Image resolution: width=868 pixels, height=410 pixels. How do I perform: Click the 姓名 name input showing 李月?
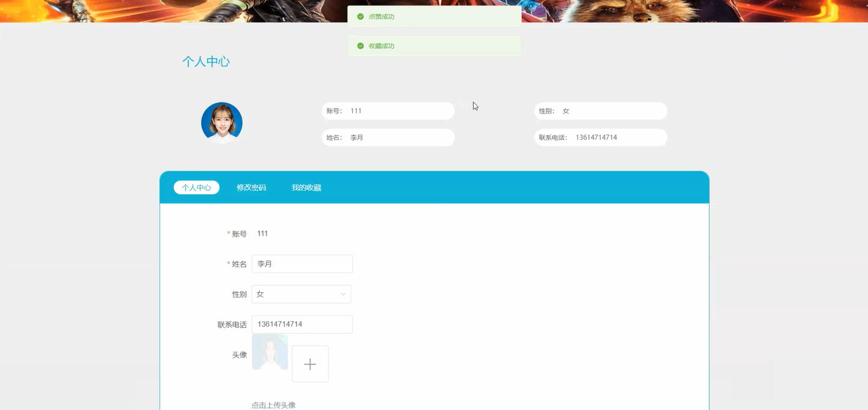pyautogui.click(x=302, y=264)
